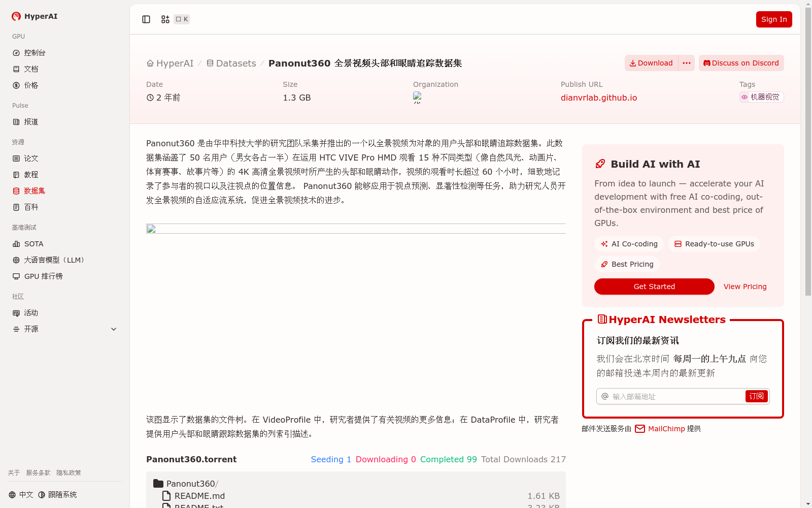Click the page vertical scrollbar

click(x=808, y=152)
